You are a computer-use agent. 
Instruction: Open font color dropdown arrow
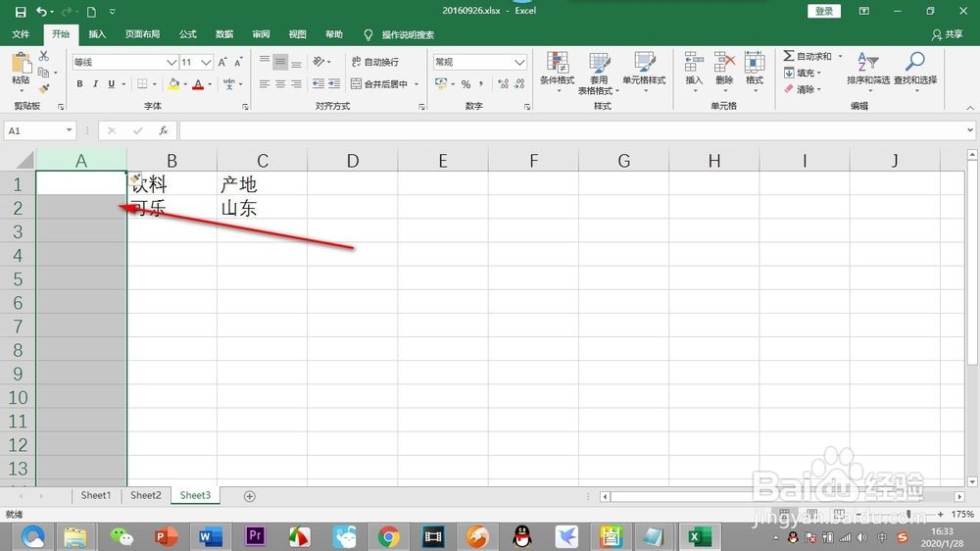pyautogui.click(x=210, y=83)
